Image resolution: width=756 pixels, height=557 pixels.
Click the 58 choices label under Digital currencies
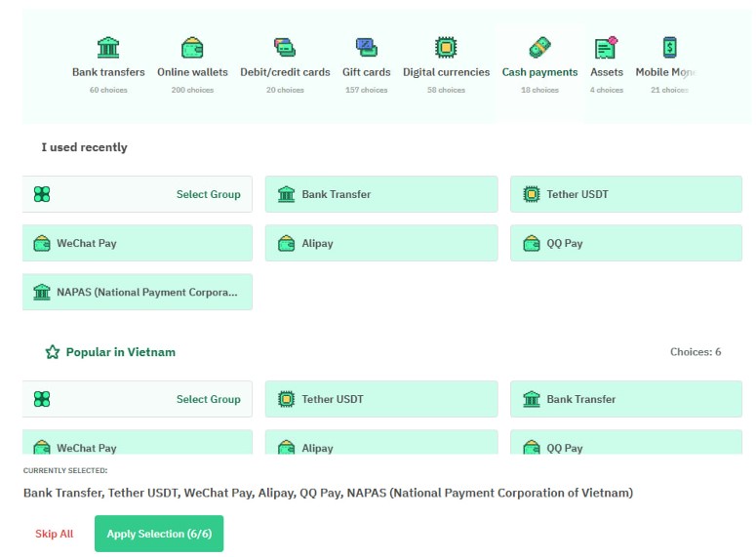(x=446, y=90)
